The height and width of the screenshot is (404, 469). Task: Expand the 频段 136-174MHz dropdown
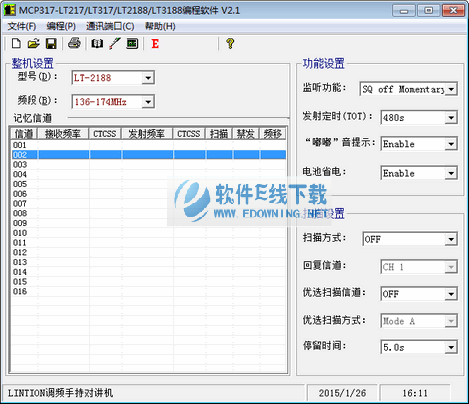(148, 102)
